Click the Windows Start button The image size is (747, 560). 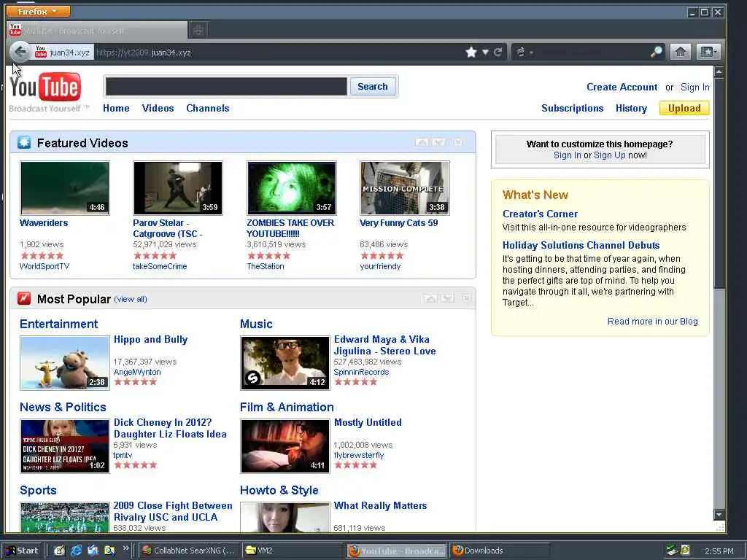pos(23,551)
